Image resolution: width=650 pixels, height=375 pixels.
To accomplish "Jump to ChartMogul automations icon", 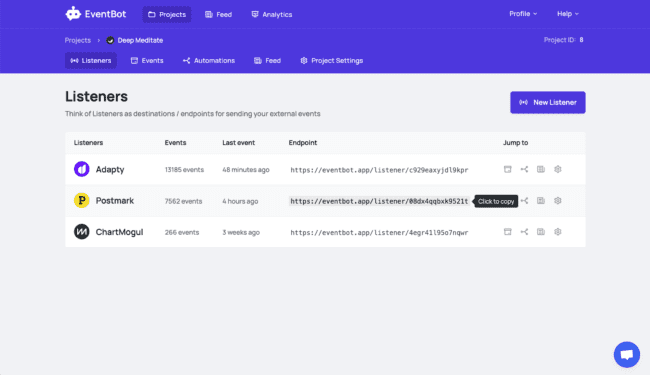I will pos(524,232).
